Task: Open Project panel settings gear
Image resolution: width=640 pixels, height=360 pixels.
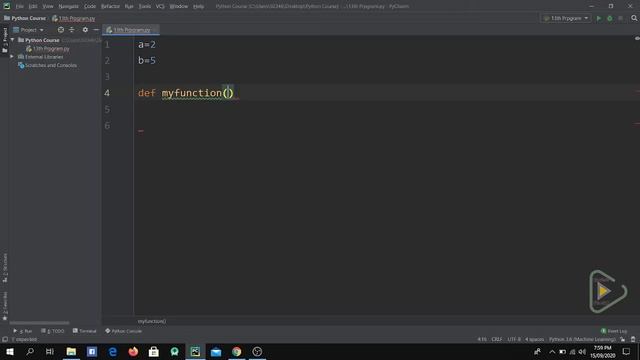Action: pos(85,30)
